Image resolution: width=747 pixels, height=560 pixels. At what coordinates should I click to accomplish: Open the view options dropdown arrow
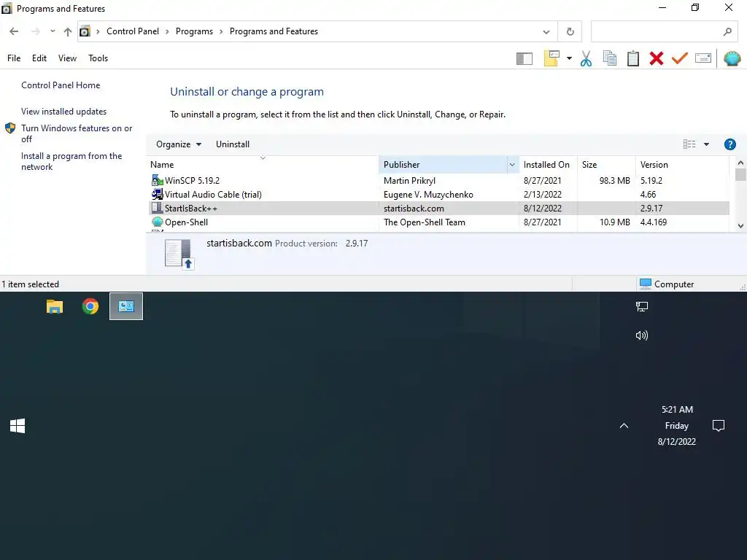click(706, 144)
